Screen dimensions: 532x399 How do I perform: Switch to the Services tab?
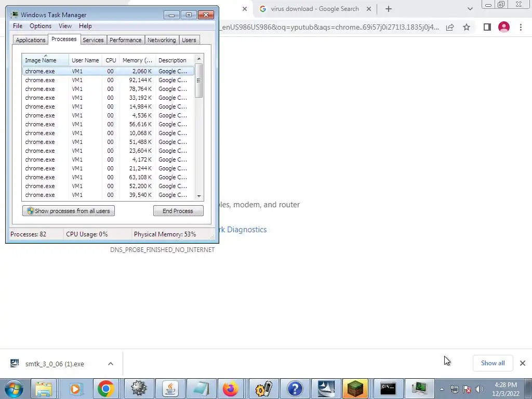[93, 40]
